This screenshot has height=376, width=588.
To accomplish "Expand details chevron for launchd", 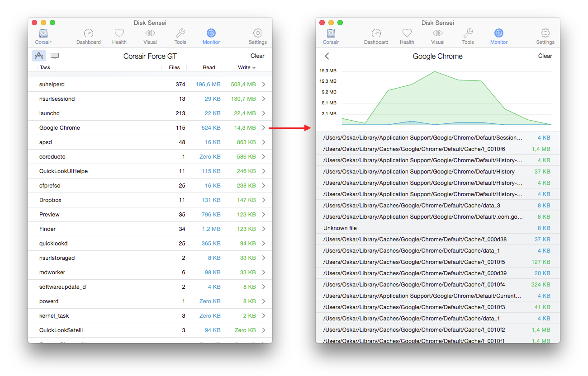I will [x=264, y=113].
